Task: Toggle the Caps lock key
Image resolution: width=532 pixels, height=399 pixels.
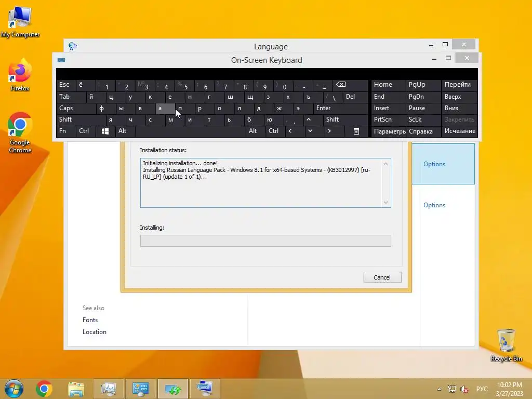Action: (76, 108)
